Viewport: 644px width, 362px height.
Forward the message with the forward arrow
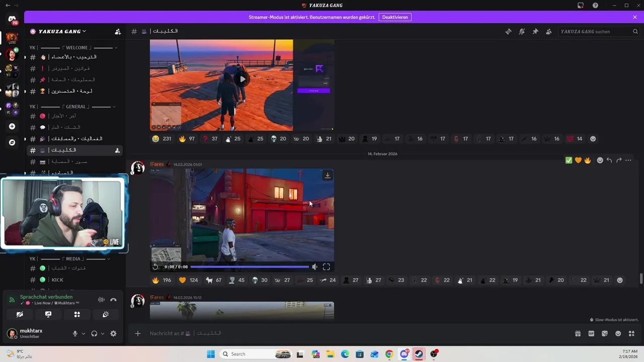coord(619,160)
